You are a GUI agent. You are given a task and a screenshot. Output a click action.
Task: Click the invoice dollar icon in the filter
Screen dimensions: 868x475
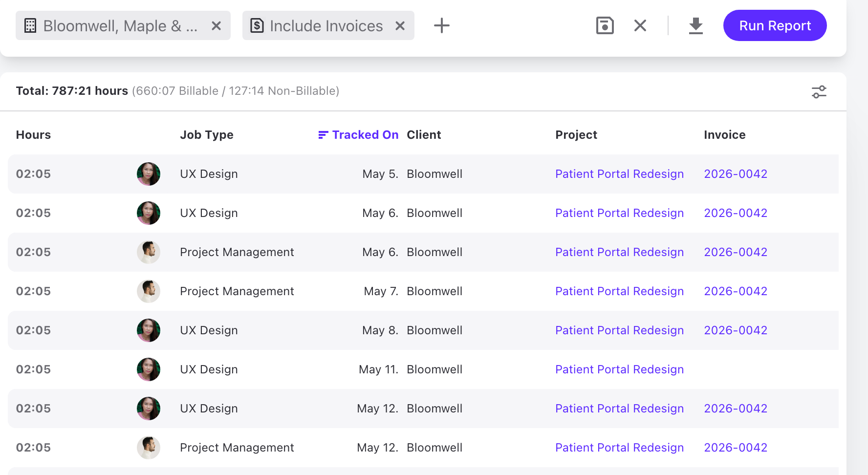coord(257,26)
